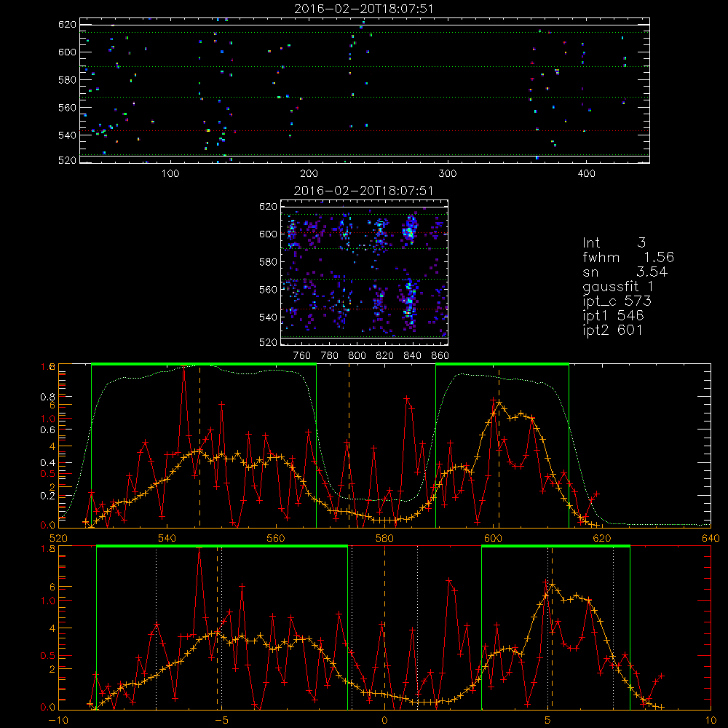Click the 'gaussfit 1' annotation text
The width and height of the screenshot is (728, 728).
[x=618, y=286]
